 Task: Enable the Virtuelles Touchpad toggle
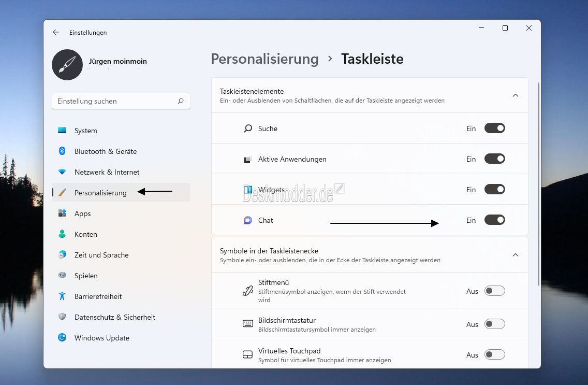click(495, 354)
